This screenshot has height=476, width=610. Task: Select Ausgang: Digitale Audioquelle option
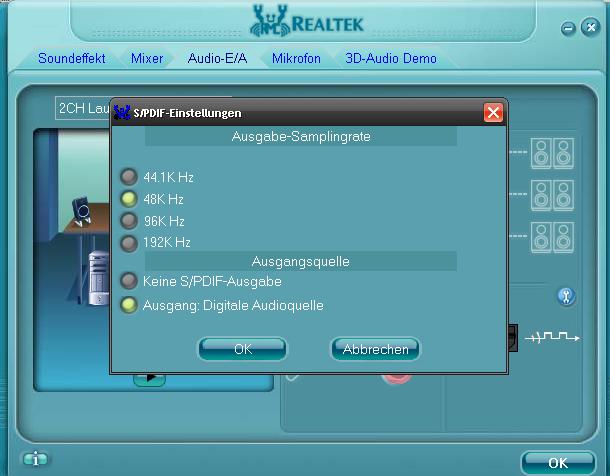click(x=129, y=305)
